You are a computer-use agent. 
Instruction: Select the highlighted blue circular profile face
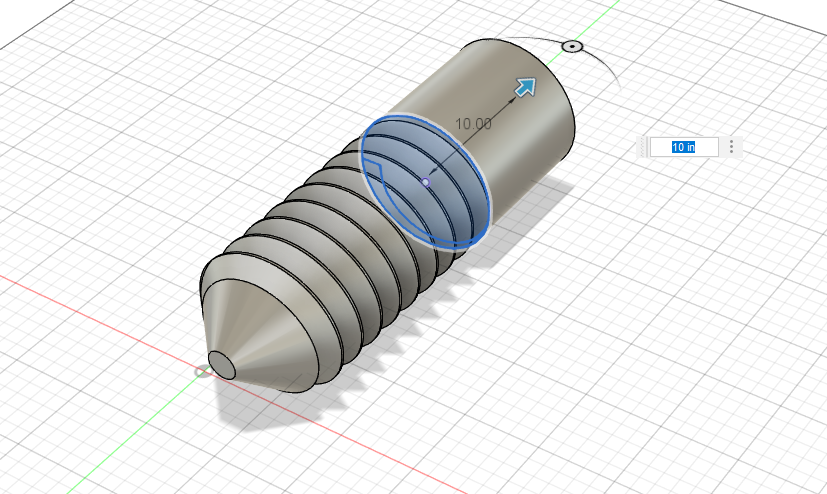tap(425, 181)
